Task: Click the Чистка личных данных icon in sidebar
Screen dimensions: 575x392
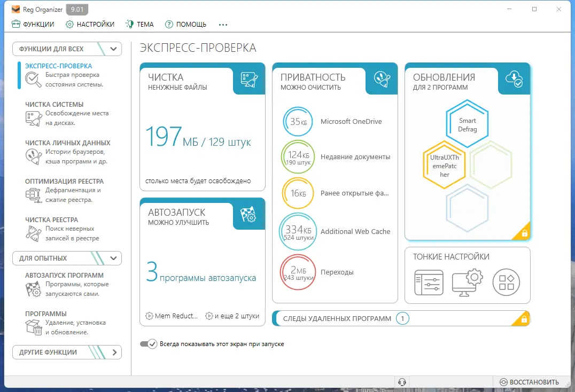Action: point(33,156)
